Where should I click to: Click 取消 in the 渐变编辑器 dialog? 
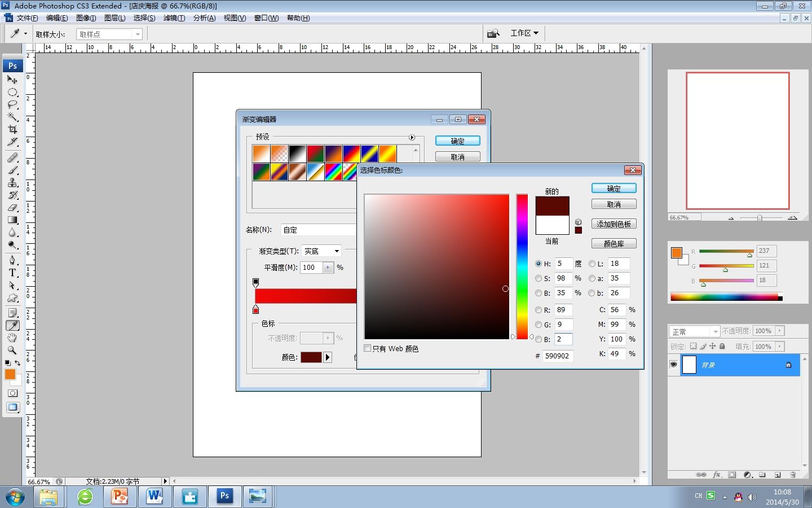[457, 157]
